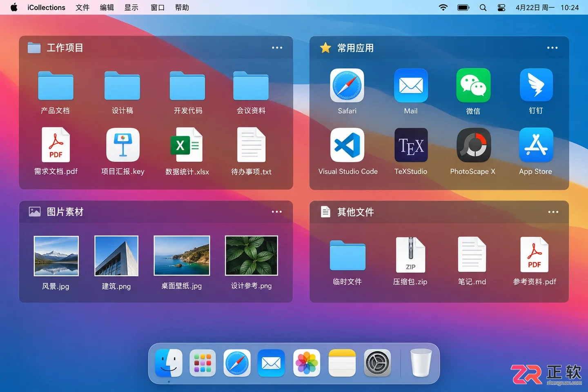Launch Mail from 常用应用 collection
This screenshot has height=392, width=588.
pos(411,85)
